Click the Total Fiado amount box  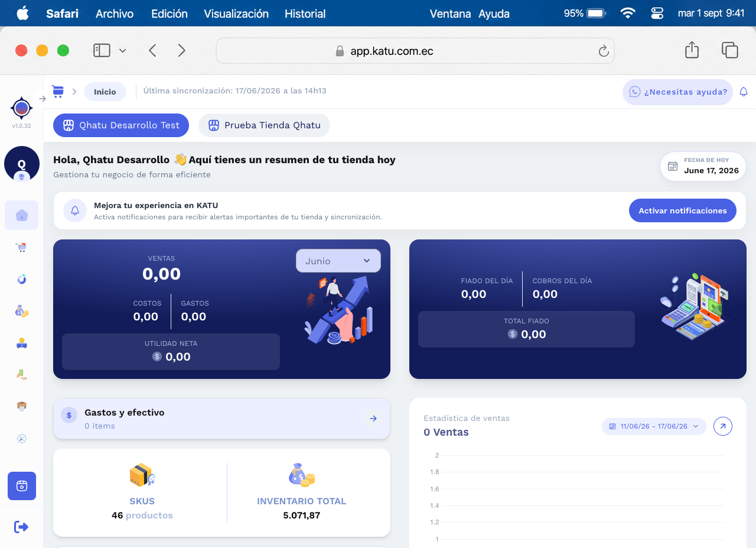[526, 329]
